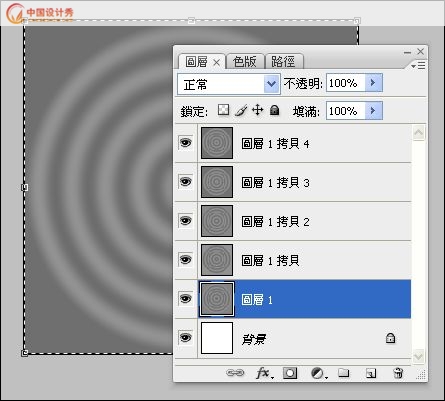
Task: Click the layer list scroll down arrow
Action: tap(418, 356)
